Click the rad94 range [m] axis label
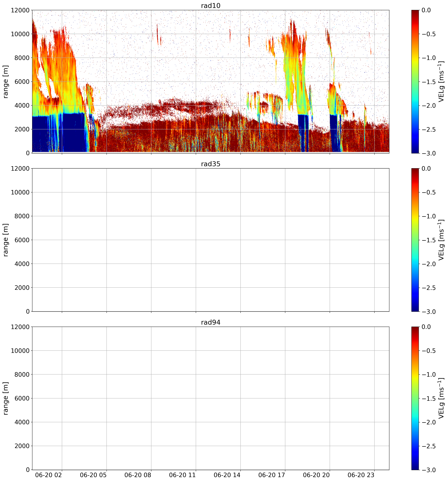448x481 pixels. pyautogui.click(x=6, y=398)
